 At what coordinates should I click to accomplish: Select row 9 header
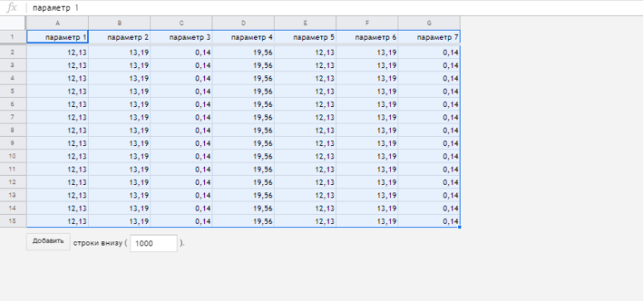pyautogui.click(x=12, y=143)
